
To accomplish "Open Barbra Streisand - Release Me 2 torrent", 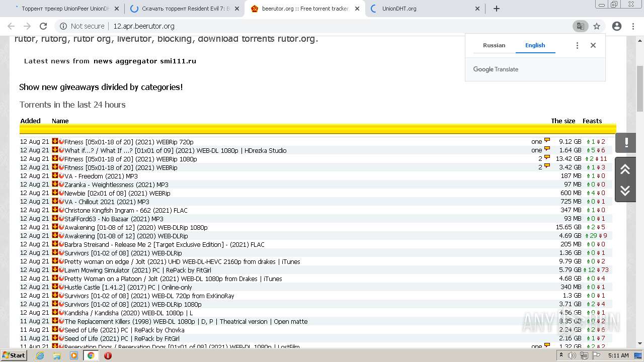I will pos(165,244).
